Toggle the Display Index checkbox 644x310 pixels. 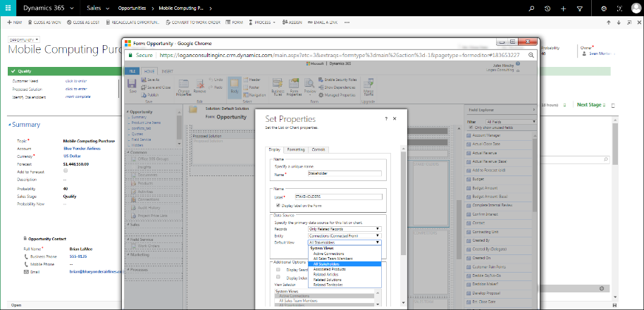278,277
